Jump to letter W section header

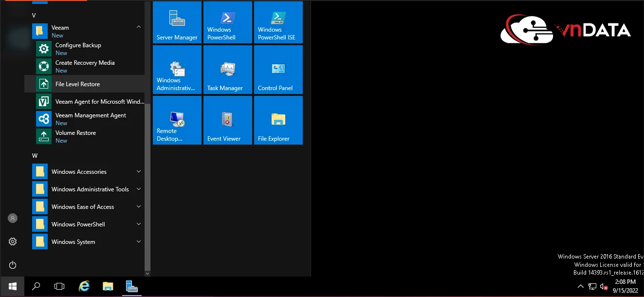35,156
